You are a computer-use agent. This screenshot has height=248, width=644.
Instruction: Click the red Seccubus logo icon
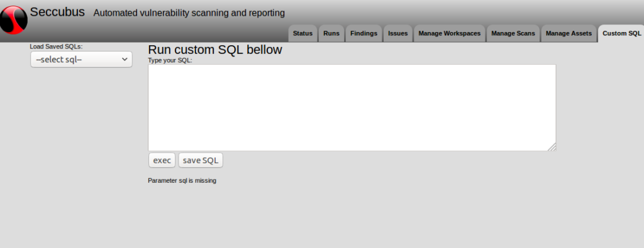point(14,19)
